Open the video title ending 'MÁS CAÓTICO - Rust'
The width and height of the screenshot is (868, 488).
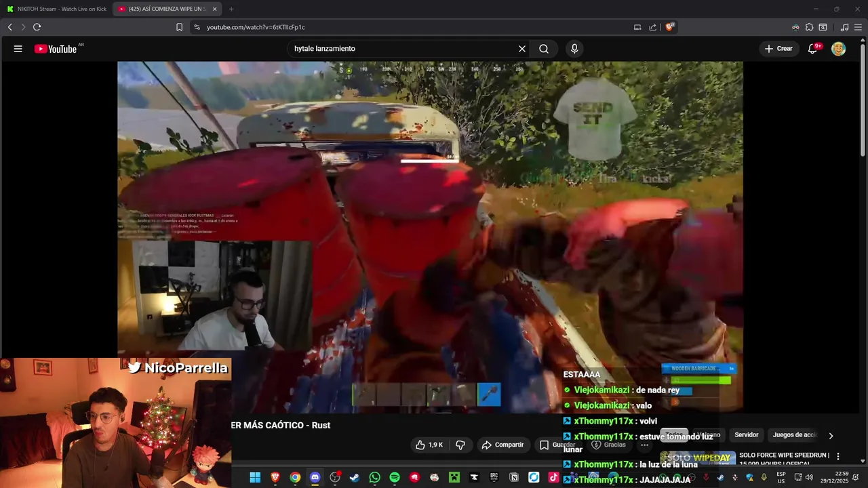tap(281, 425)
